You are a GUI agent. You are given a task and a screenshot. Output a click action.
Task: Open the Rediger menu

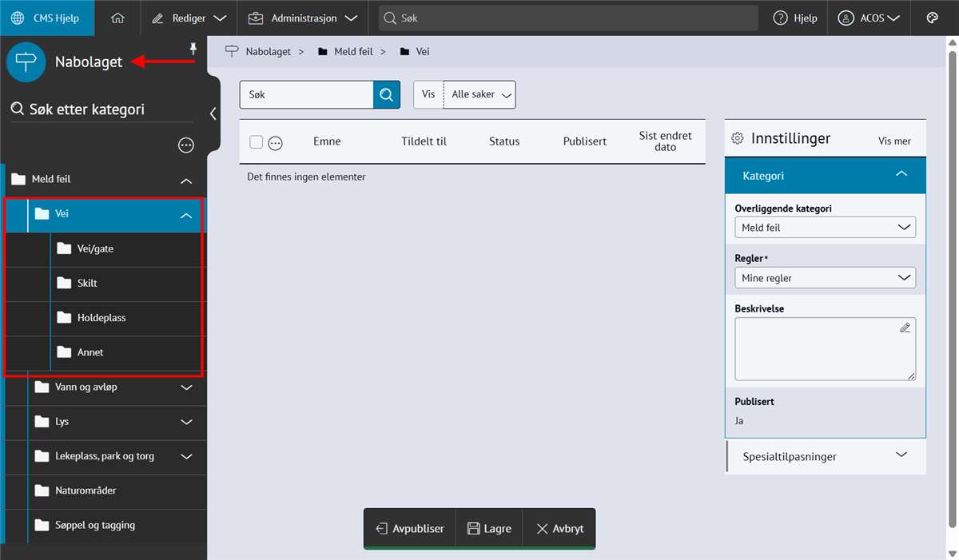189,18
